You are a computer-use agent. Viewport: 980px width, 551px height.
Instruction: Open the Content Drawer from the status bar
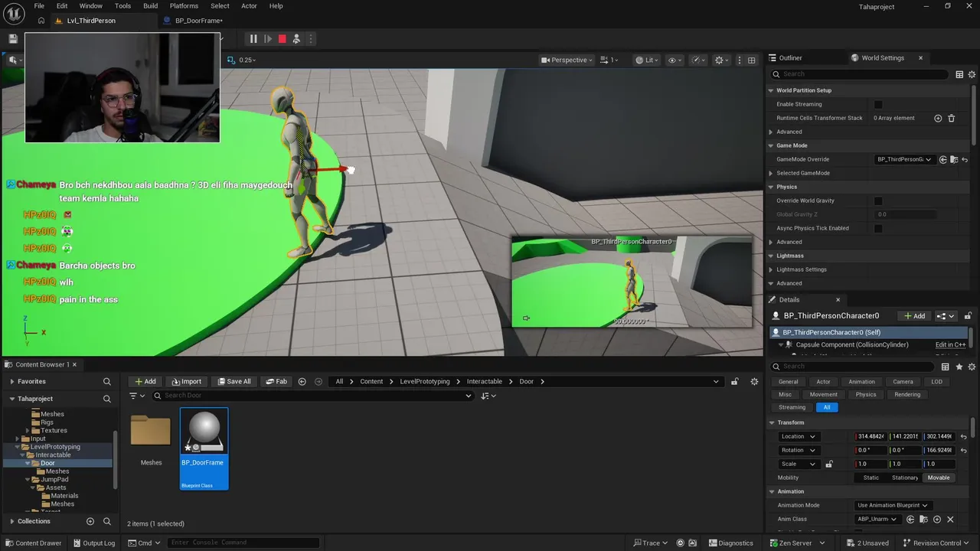coord(33,543)
